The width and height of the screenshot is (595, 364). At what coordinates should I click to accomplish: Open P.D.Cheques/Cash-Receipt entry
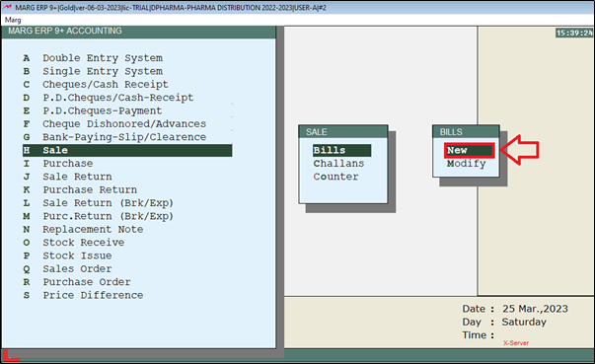(118, 98)
